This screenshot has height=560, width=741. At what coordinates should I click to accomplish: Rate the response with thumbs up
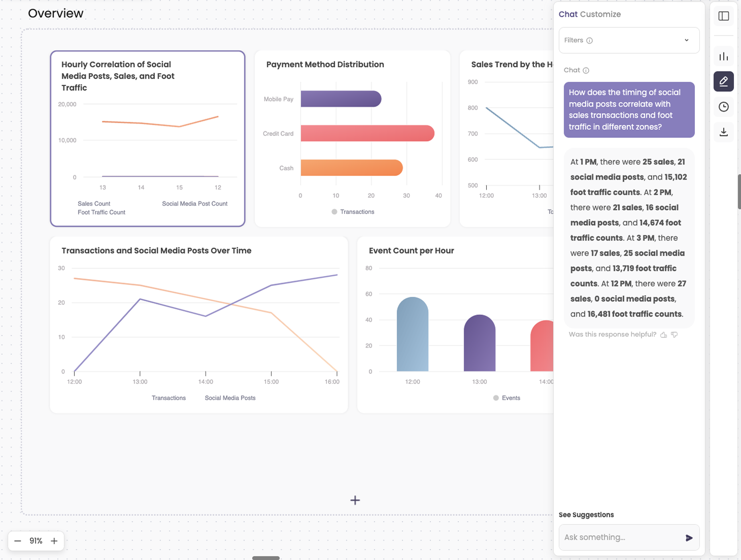664,334
